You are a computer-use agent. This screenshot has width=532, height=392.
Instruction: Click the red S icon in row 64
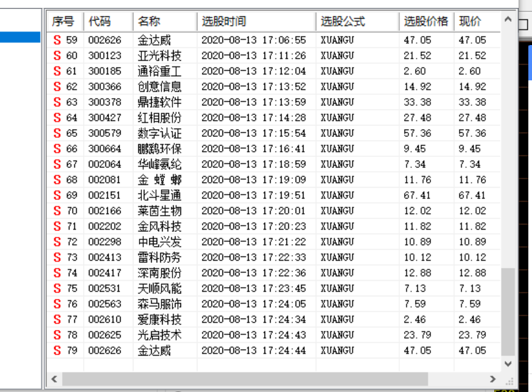click(x=57, y=117)
